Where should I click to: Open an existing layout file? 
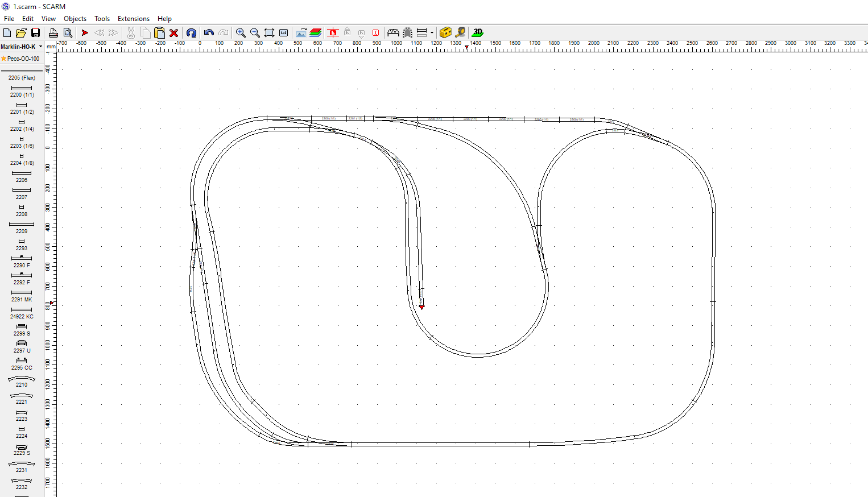(x=21, y=33)
